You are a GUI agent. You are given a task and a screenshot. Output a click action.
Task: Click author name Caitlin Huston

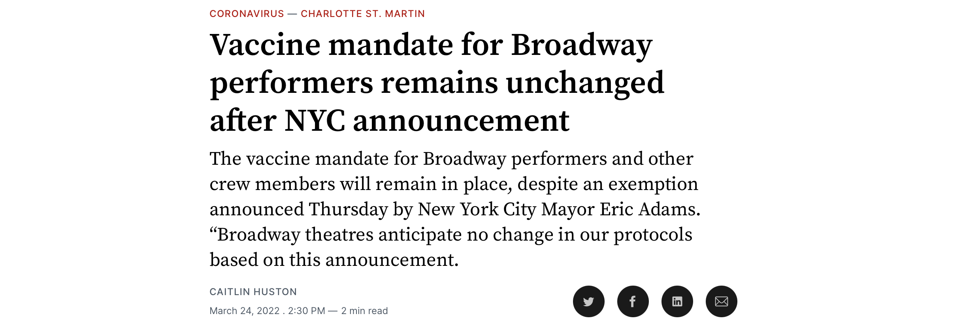coord(253,292)
